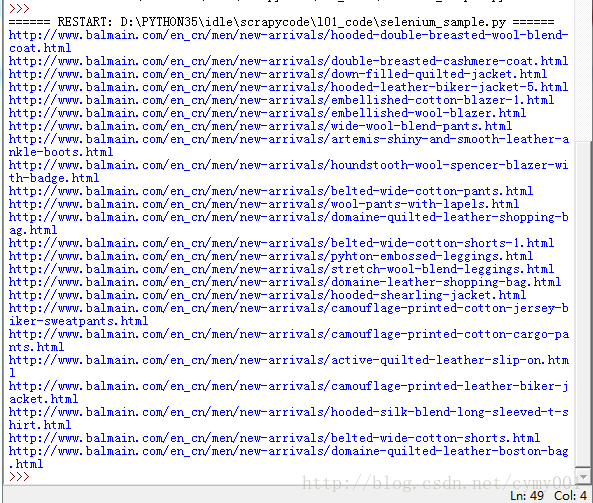Click the camouflage-printed-cotton-cargo URL line
The width and height of the screenshot is (593, 503).
(x=289, y=334)
